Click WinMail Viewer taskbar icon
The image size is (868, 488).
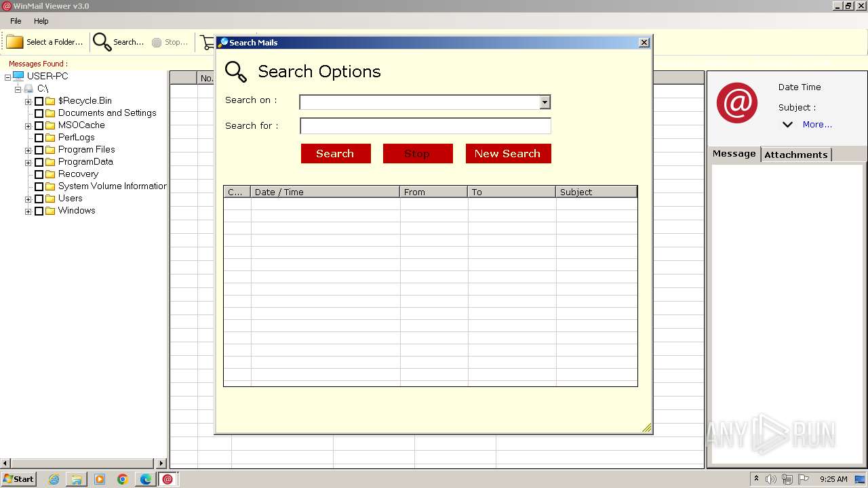pyautogui.click(x=167, y=479)
